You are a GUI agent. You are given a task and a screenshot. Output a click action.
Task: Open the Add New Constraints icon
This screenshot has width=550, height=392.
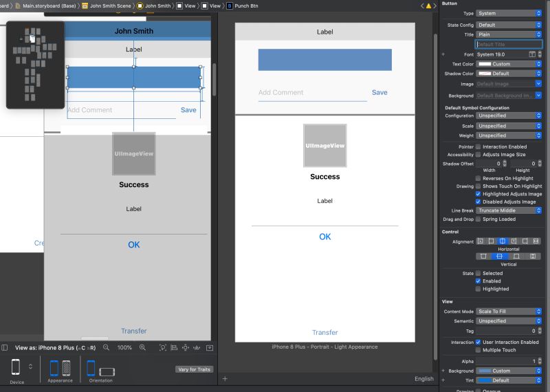[186, 348]
